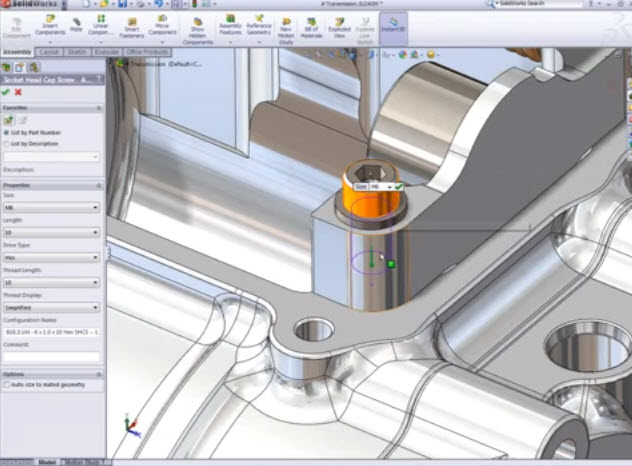The height and width of the screenshot is (466, 632).
Task: Click the Add to Favorites icon
Action: click(x=9, y=120)
